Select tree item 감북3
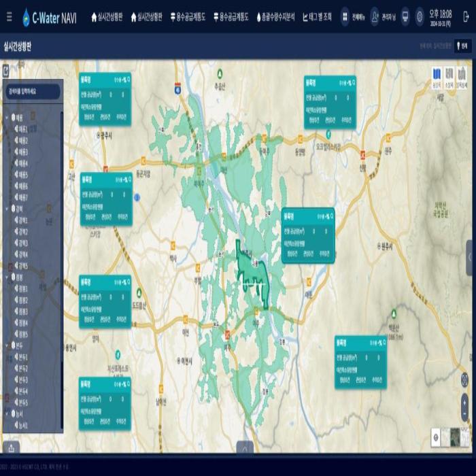Image resolution: width=476 pixels, height=476 pixels. click(21, 243)
